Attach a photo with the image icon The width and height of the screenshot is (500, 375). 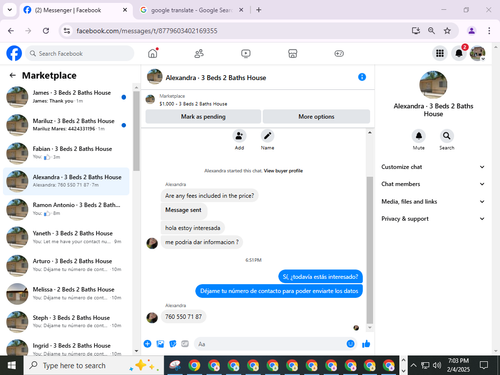160,344
